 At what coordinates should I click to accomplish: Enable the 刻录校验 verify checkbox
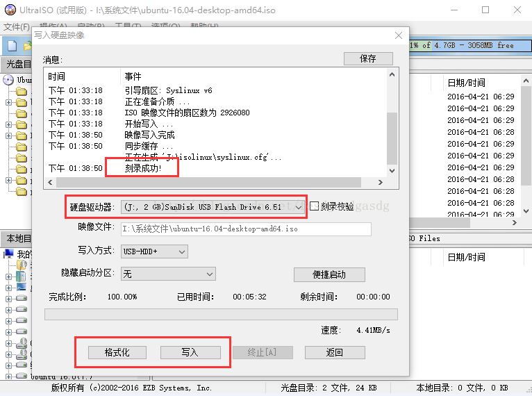(315, 206)
